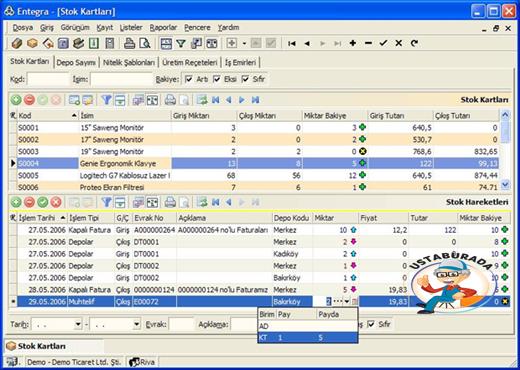Click the delete record minus in the navigator
Image resolution: width=520 pixels, height=370 pixels.
(x=368, y=43)
